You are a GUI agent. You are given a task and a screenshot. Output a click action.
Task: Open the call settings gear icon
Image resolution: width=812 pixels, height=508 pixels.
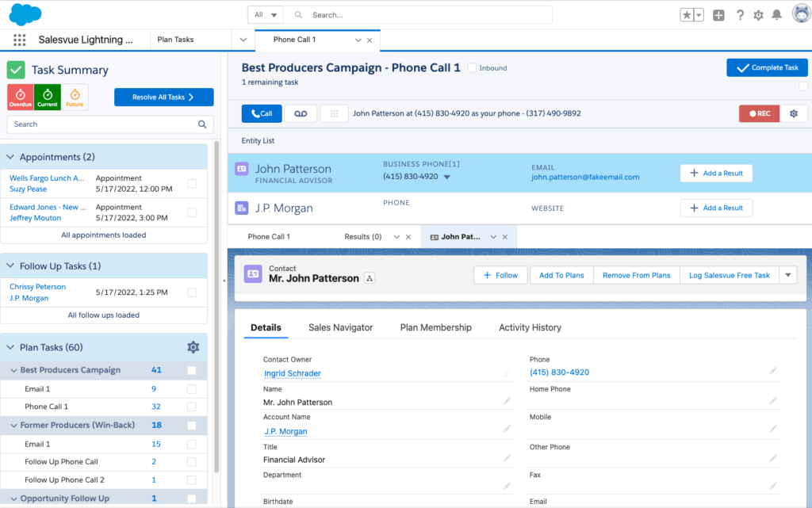pyautogui.click(x=794, y=113)
